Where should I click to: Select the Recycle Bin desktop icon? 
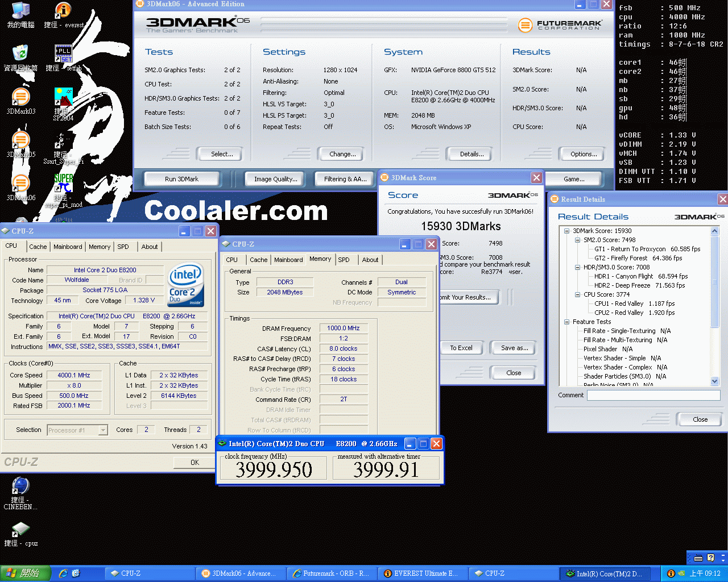20,54
